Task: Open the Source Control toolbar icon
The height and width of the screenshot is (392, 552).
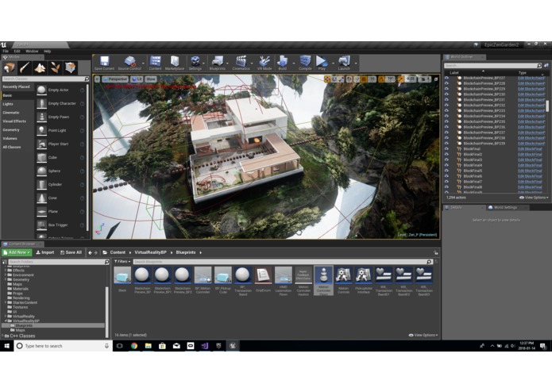Action: click(x=129, y=63)
